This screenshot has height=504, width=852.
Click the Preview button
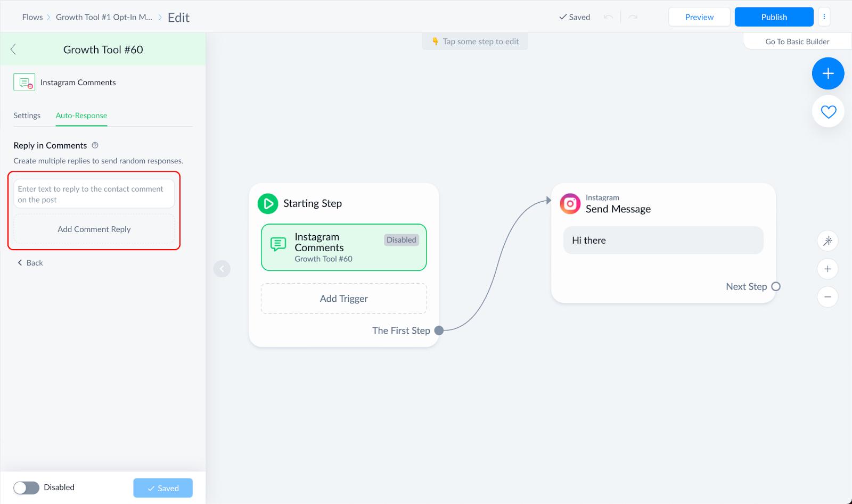[699, 17]
